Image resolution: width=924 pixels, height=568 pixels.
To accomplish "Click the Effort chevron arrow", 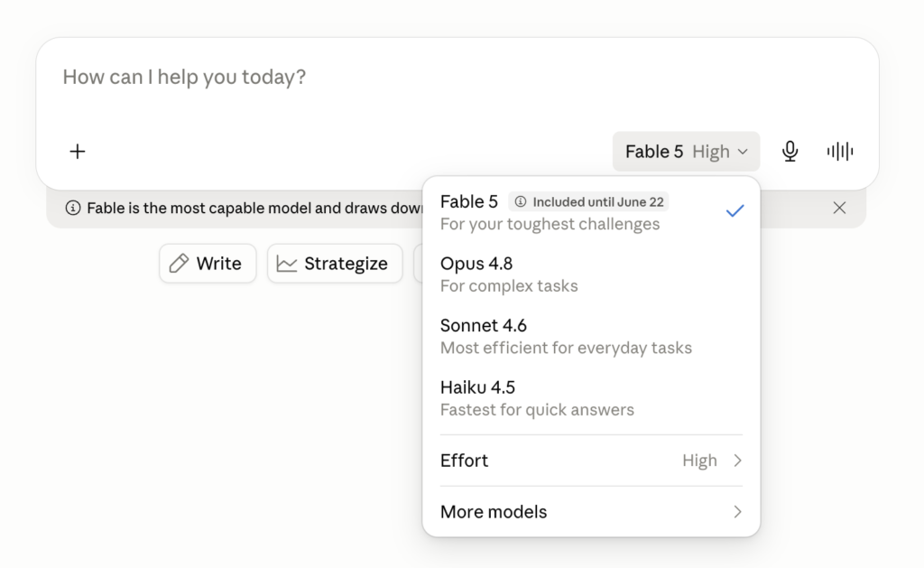I will point(737,460).
